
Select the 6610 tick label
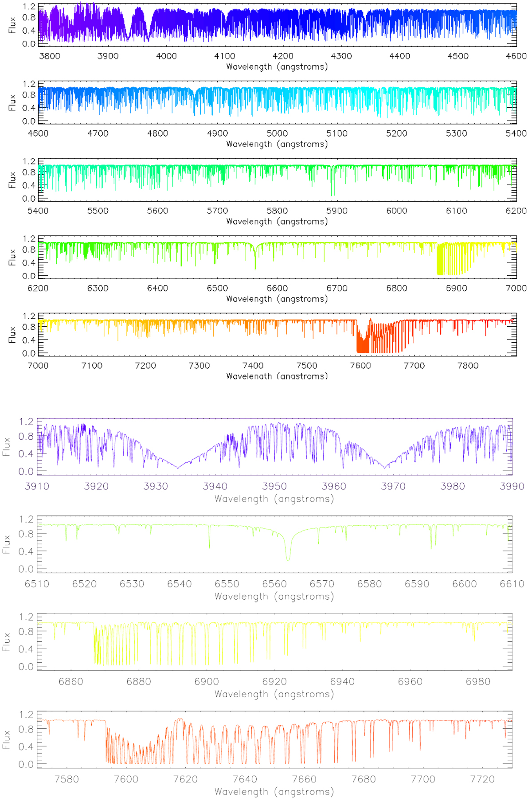click(512, 584)
